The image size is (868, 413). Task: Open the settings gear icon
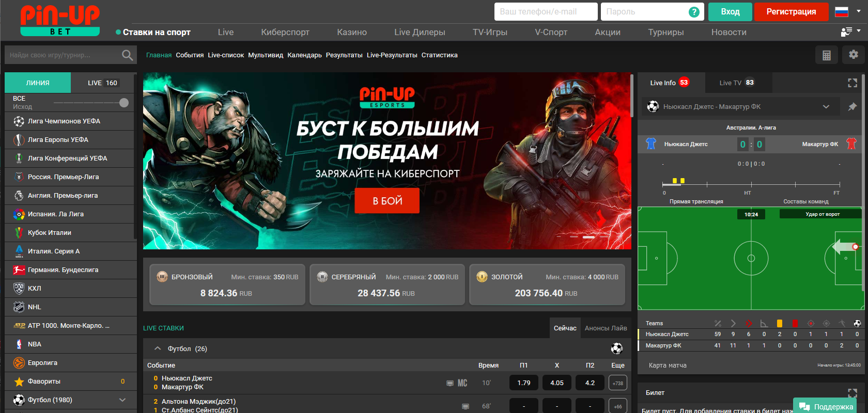[x=854, y=55]
